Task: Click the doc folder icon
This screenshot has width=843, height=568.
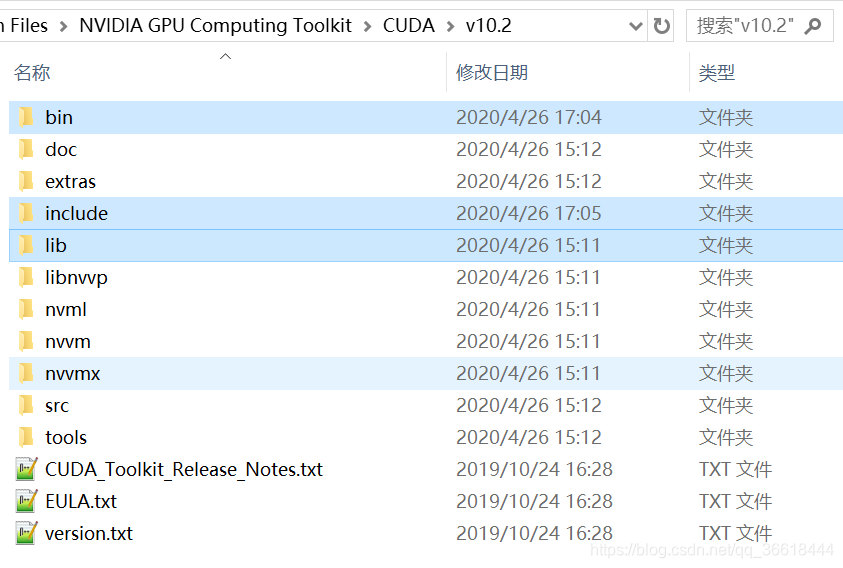Action: point(26,150)
